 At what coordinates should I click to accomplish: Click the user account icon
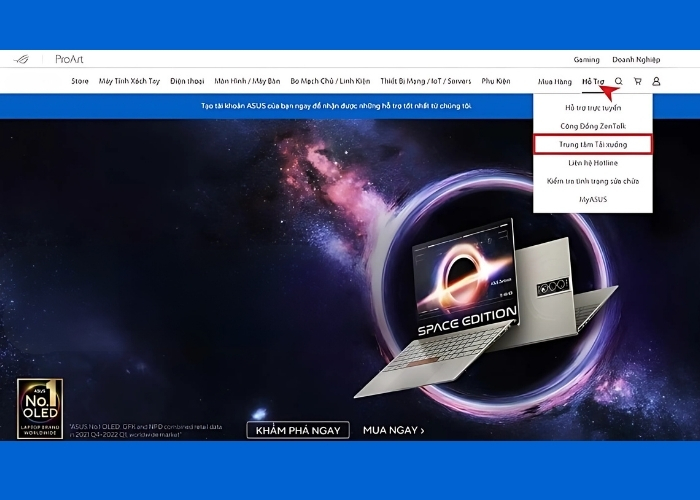tap(656, 81)
